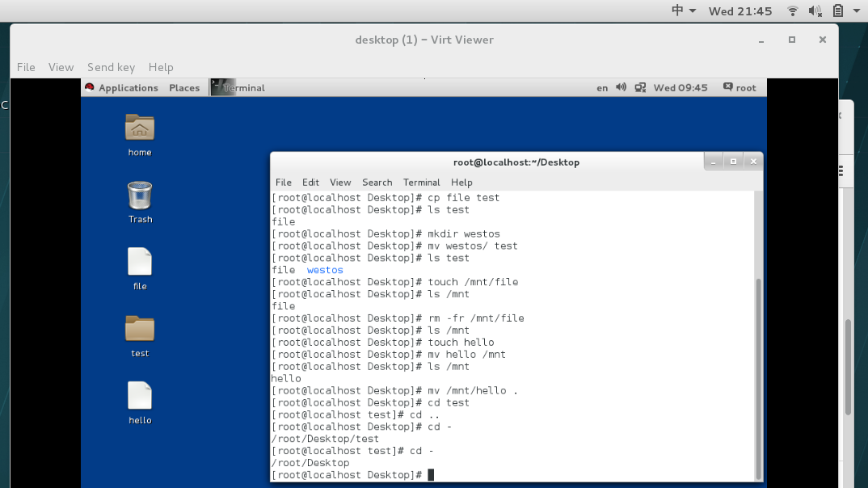Open the terminal Help menu
This screenshot has width=868, height=488.
(x=461, y=182)
